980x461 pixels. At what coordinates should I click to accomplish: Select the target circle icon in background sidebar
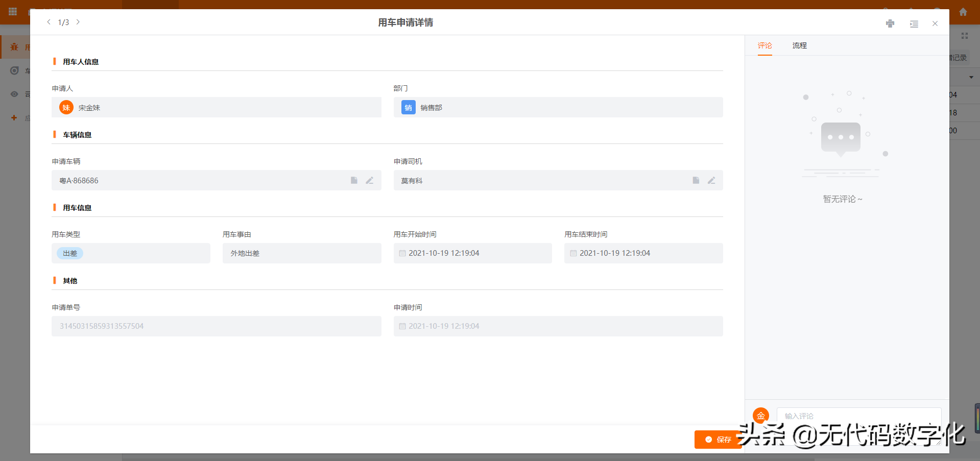click(14, 70)
